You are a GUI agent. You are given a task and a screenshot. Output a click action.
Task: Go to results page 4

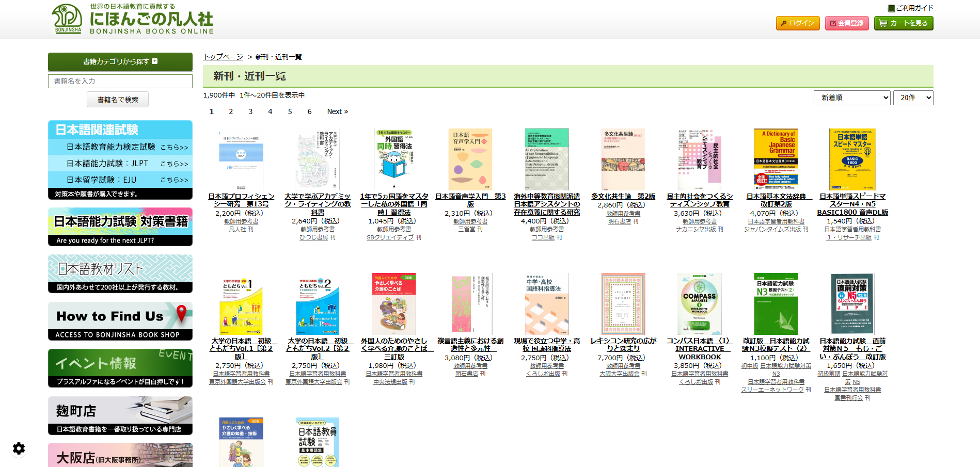point(270,111)
